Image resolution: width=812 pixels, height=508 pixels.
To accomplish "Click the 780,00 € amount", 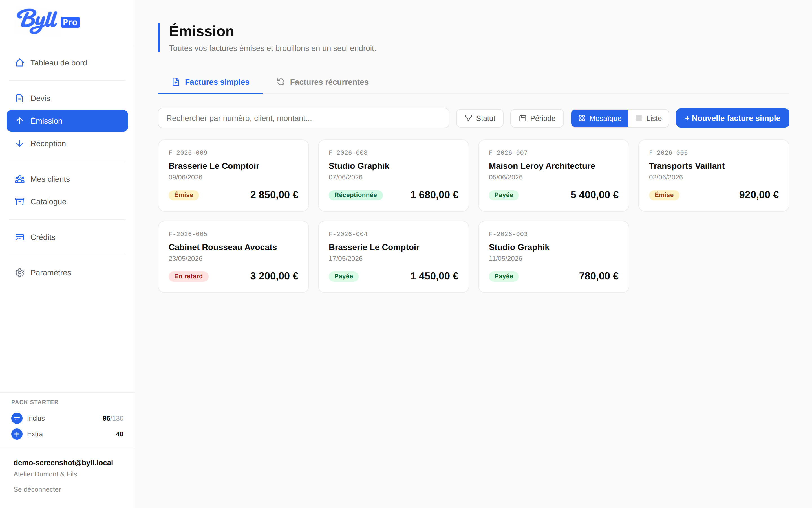I will point(599,276).
